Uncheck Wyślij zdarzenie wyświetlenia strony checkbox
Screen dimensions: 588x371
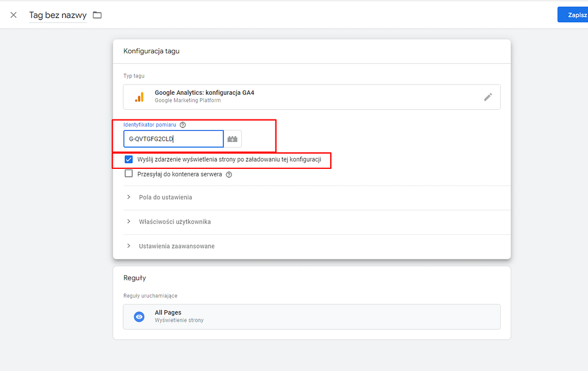[x=129, y=159]
